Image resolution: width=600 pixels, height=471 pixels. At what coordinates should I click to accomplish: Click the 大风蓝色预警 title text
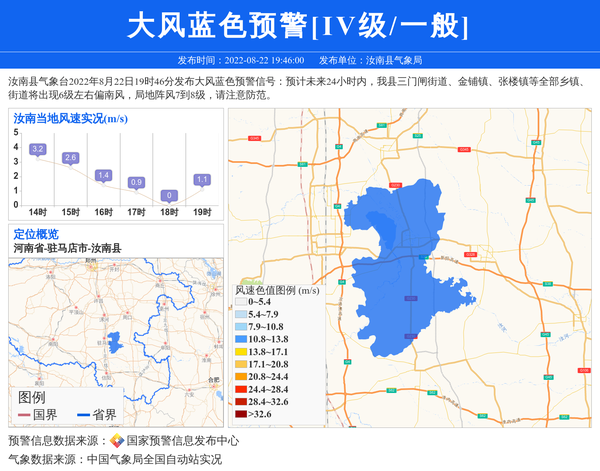point(217,25)
